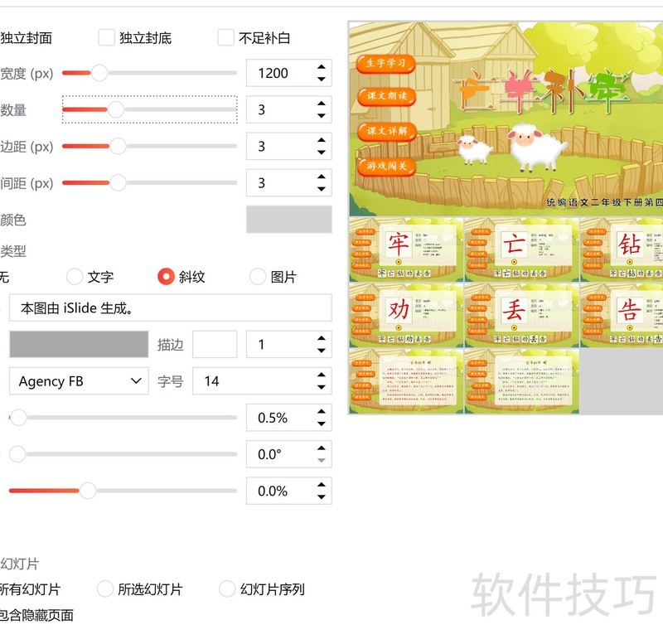Decrease the 0.0% value with down arrow
Viewport: 663px width, 644px height.
coord(322,496)
